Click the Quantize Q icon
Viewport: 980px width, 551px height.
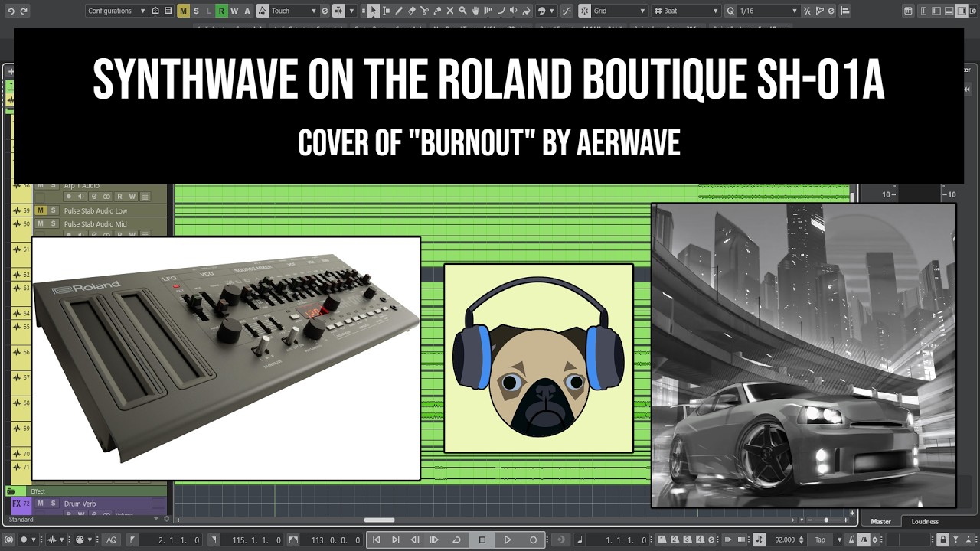tap(730, 11)
